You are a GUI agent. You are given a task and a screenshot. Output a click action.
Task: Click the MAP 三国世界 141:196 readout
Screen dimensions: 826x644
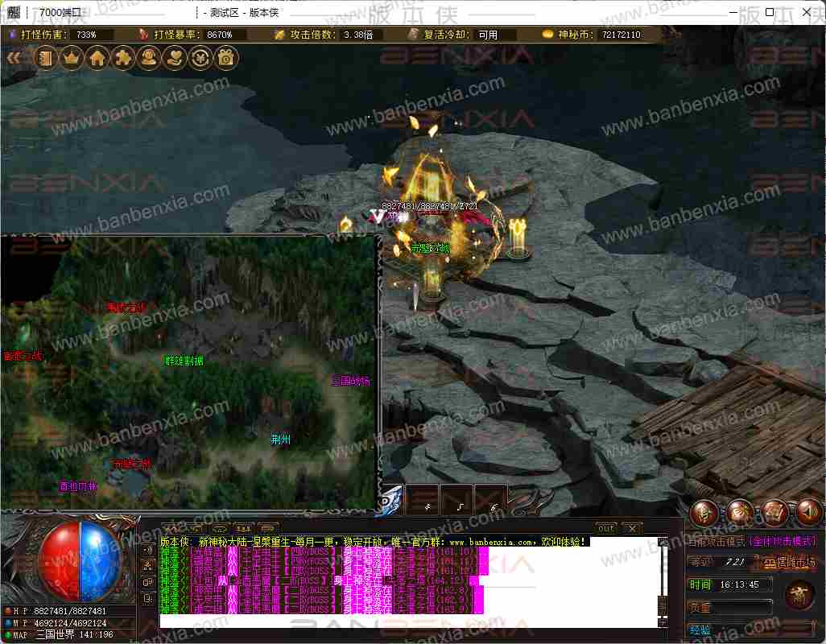[59, 635]
